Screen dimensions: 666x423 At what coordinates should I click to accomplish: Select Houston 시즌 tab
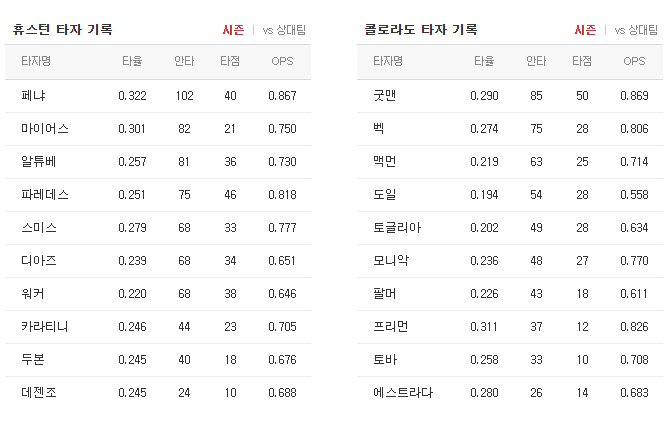[x=233, y=30]
